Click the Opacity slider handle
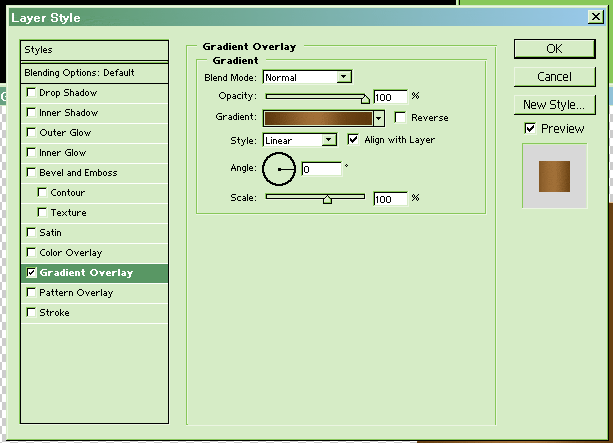This screenshot has width=613, height=443. pos(365,98)
